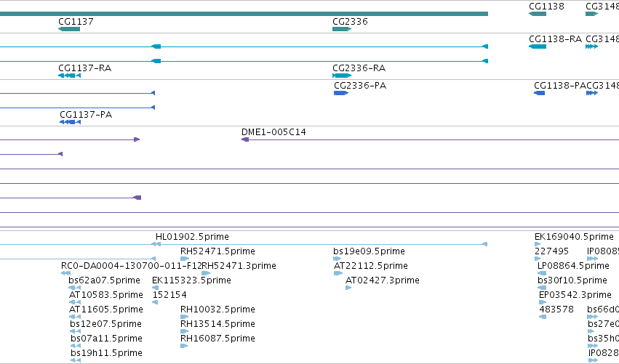Click the CG1138-RA transcript glyph

tap(538, 46)
